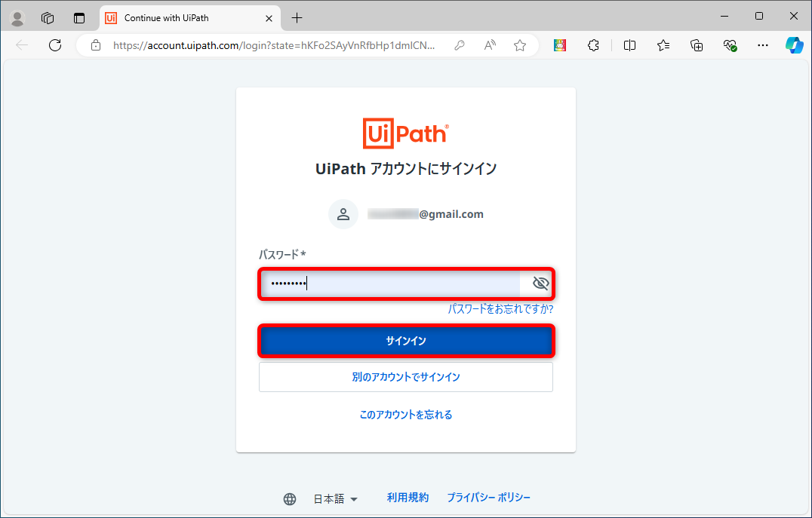This screenshot has width=812, height=518.
Task: Open Browser essentials heart icon
Action: pyautogui.click(x=730, y=45)
